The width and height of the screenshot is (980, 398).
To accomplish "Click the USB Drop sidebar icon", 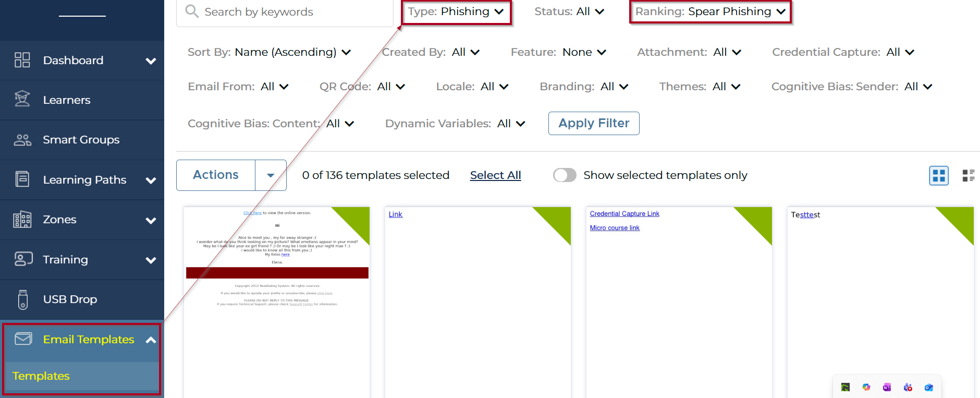I will click(22, 299).
